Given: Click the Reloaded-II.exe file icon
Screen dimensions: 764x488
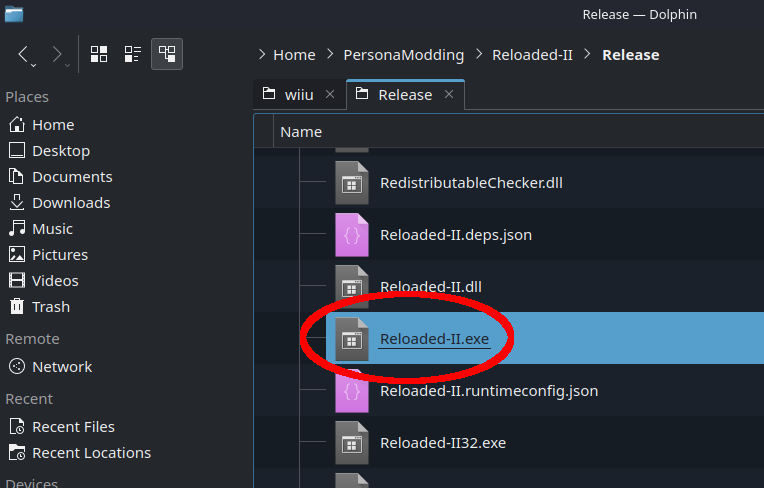Looking at the screenshot, I should 352,339.
